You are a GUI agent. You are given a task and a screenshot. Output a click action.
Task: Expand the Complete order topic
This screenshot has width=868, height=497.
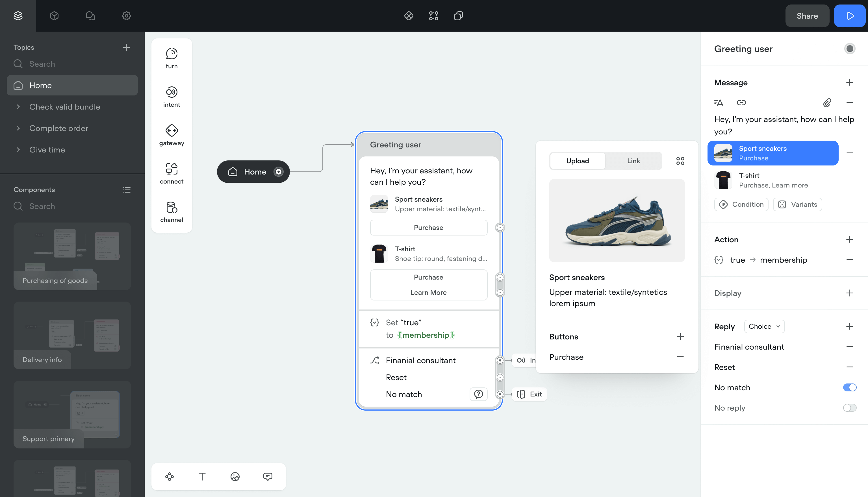[x=18, y=128]
